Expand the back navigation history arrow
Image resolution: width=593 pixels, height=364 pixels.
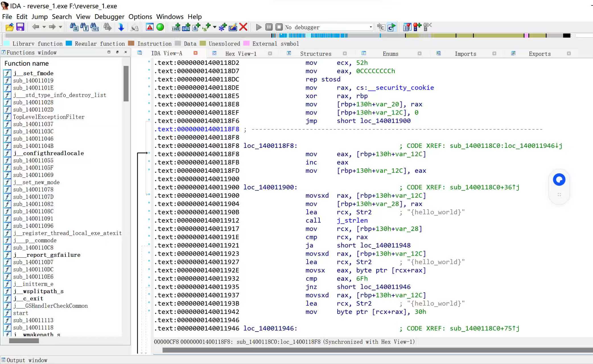44,27
